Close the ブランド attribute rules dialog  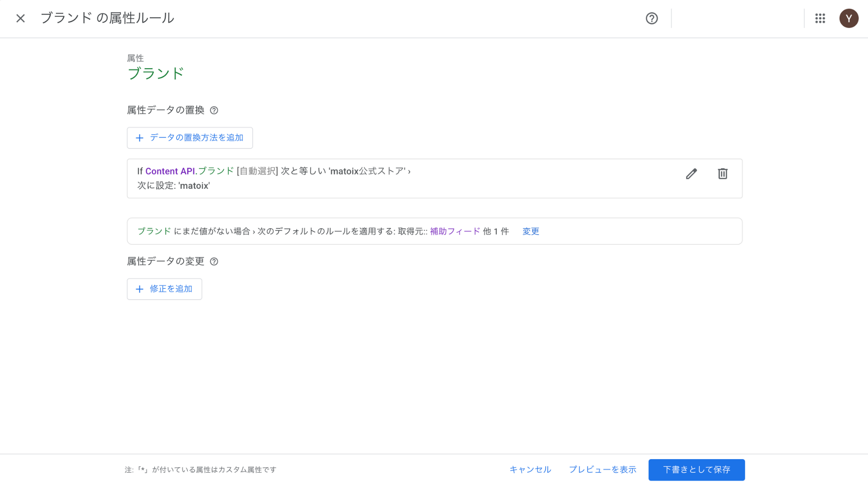(20, 19)
